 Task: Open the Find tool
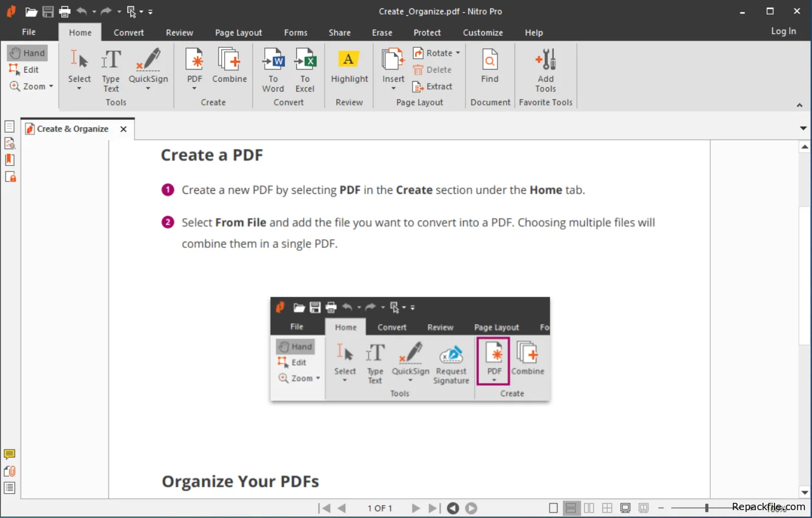[x=490, y=67]
